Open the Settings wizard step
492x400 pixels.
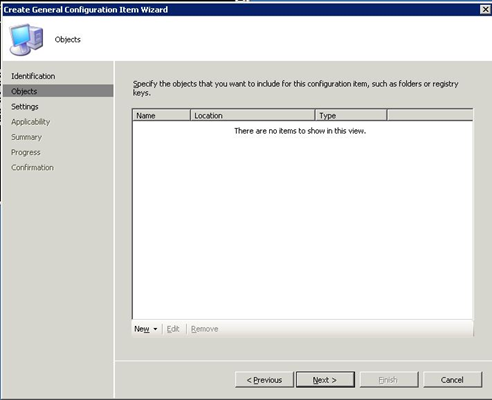tap(25, 107)
